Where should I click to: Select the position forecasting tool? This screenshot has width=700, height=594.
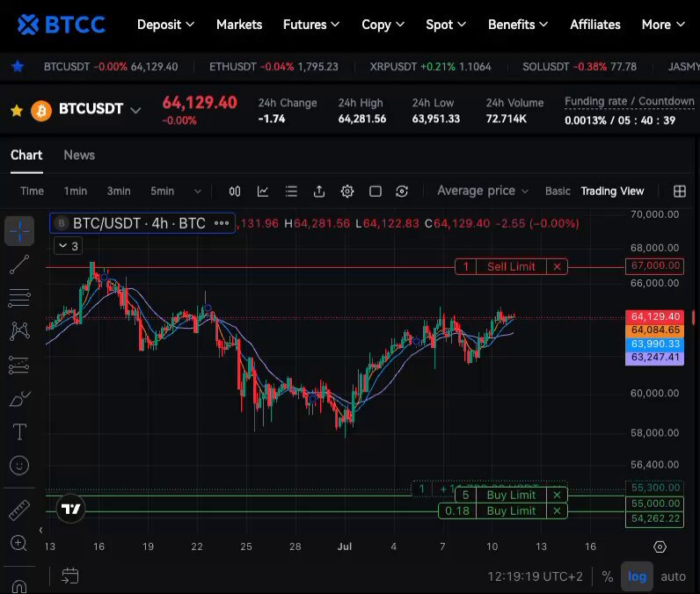(18, 365)
